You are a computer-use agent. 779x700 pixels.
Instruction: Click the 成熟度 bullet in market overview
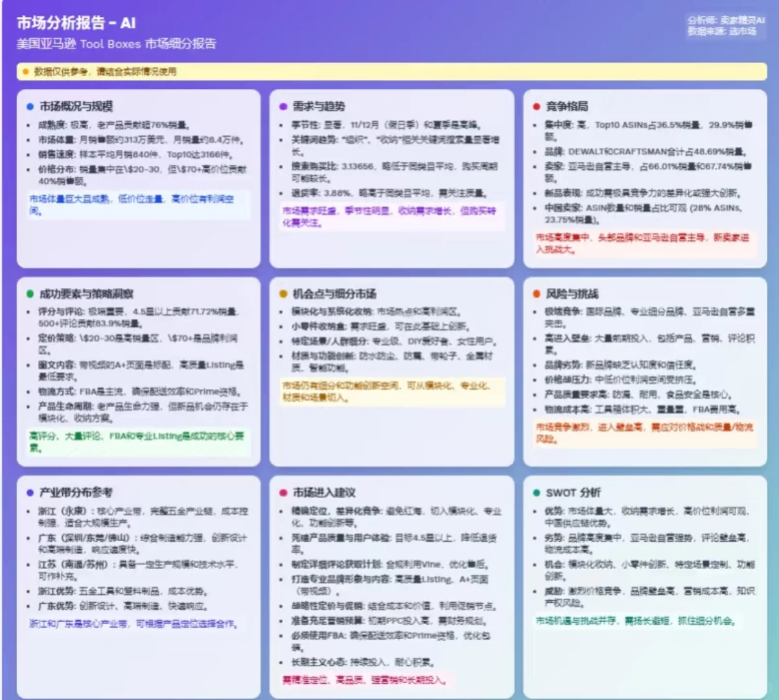(113, 124)
